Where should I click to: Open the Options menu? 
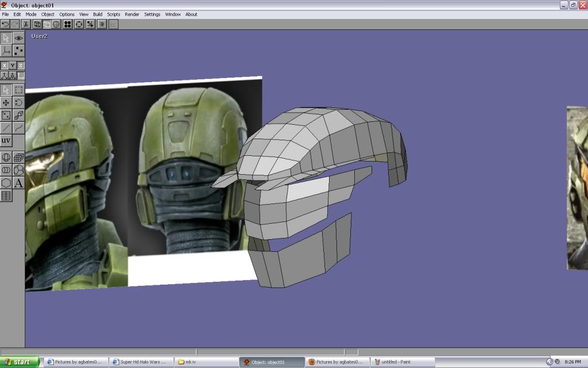(67, 14)
